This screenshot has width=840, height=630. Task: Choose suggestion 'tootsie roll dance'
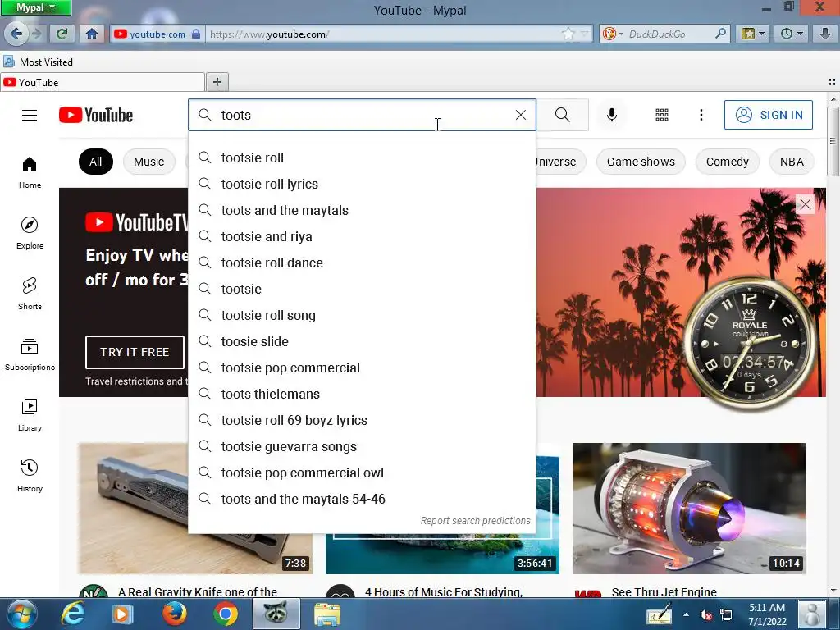point(362,262)
